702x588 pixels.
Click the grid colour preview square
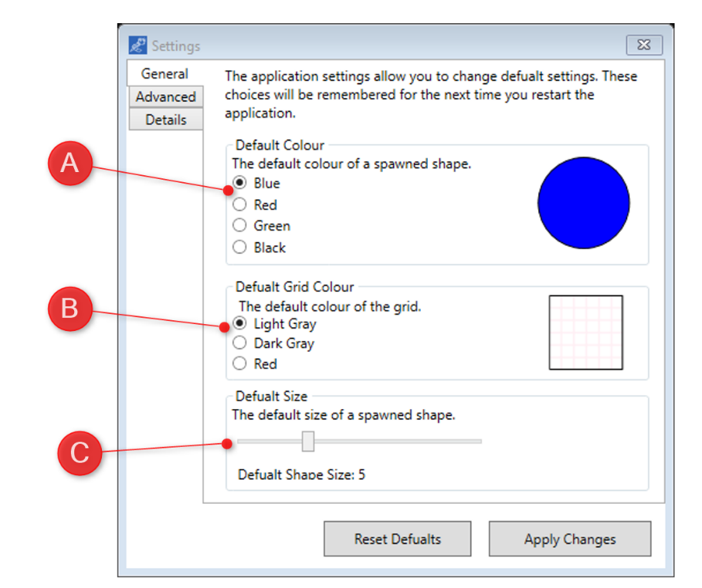[x=585, y=332]
